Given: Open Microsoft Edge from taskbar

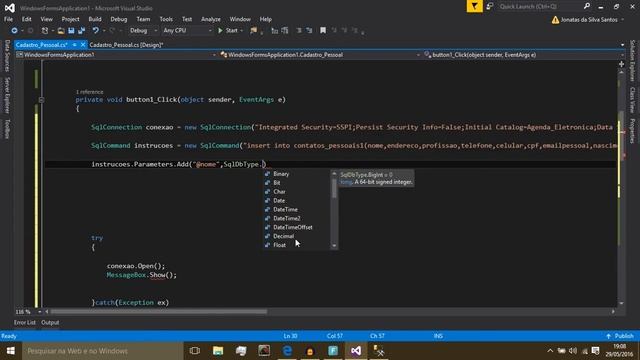Looking at the screenshot, I should (287, 351).
